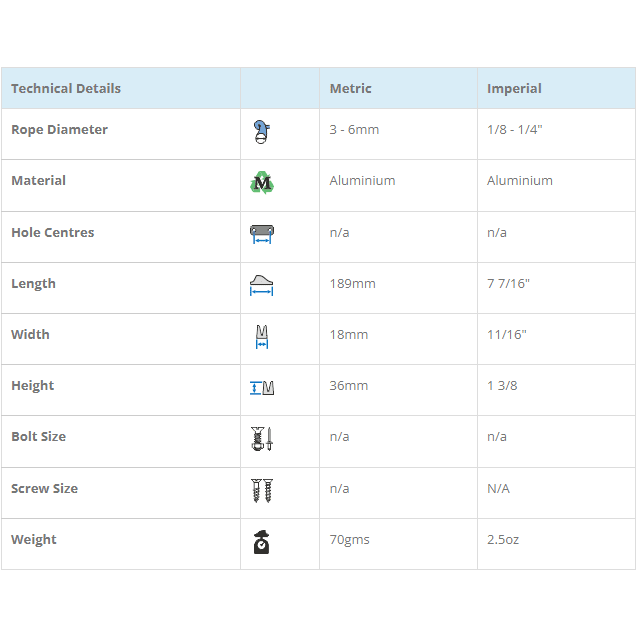Click the Weight scale icon
Image resolution: width=638 pixels, height=638 pixels.
tap(261, 541)
